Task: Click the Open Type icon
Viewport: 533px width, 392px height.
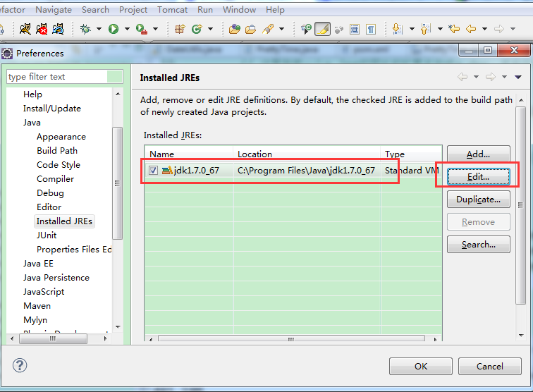Action: tap(235, 29)
